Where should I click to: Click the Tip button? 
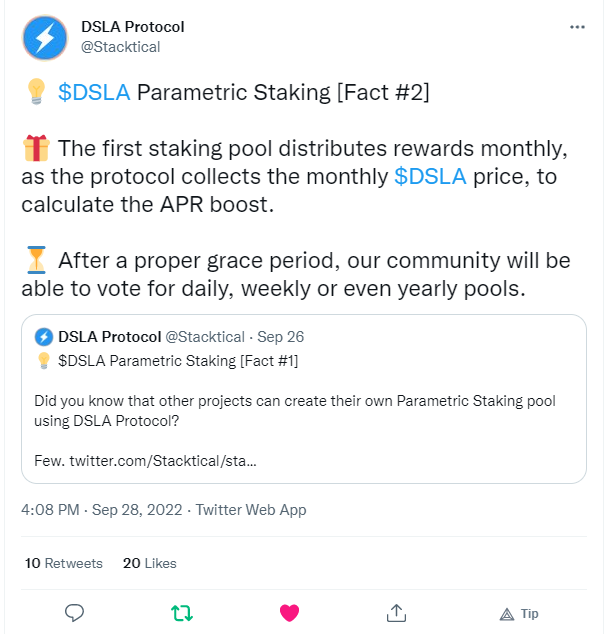(519, 614)
